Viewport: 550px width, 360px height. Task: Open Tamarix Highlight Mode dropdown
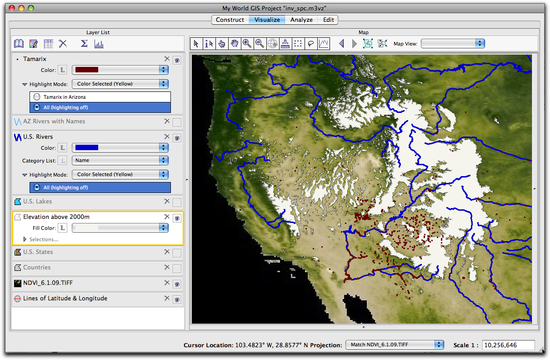click(x=120, y=84)
